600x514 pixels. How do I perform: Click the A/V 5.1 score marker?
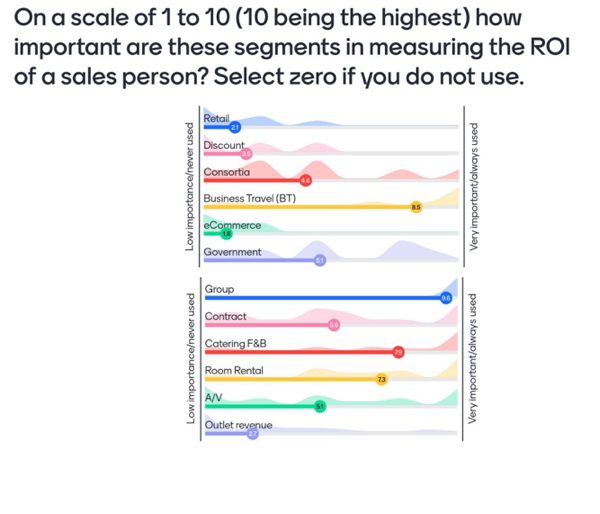tap(320, 406)
